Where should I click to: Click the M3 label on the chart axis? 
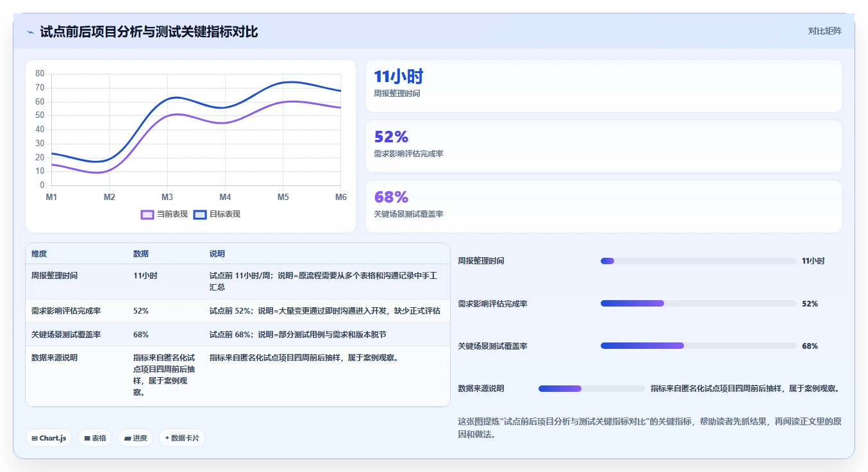(167, 197)
